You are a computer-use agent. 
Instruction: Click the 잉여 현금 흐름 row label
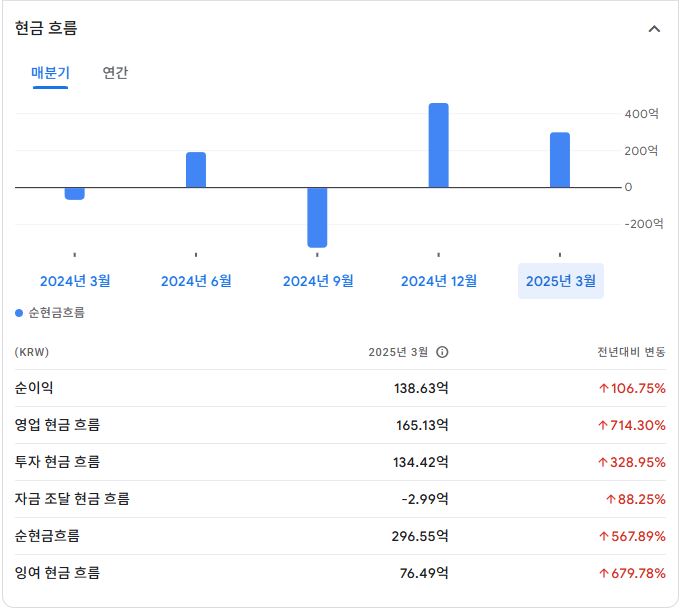coord(57,573)
